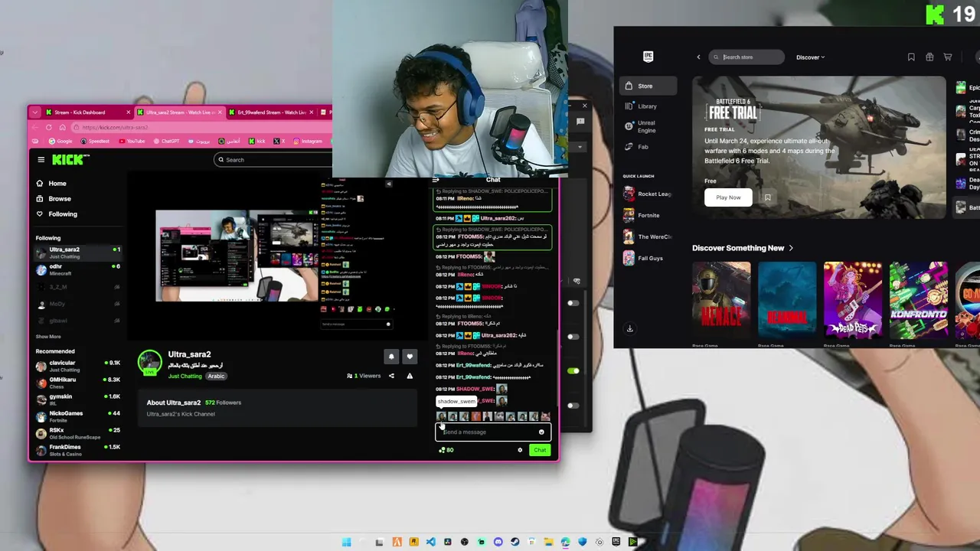
Task: Click channel points 80 indicator
Action: coord(446,450)
